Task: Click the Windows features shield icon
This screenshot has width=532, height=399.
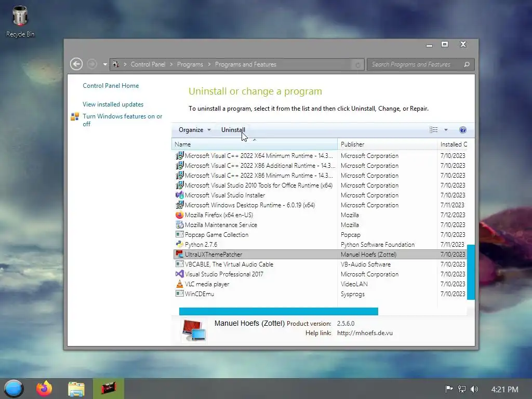Action: (x=75, y=117)
